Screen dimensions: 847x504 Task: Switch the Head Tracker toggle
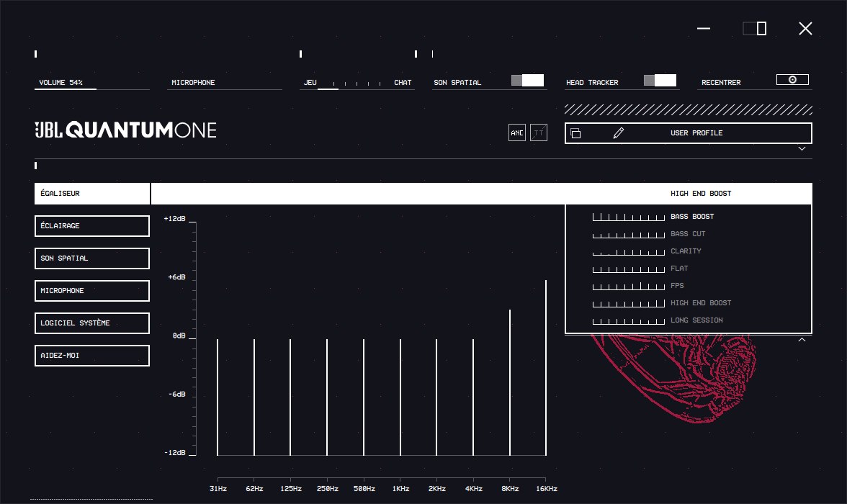pyautogui.click(x=660, y=81)
